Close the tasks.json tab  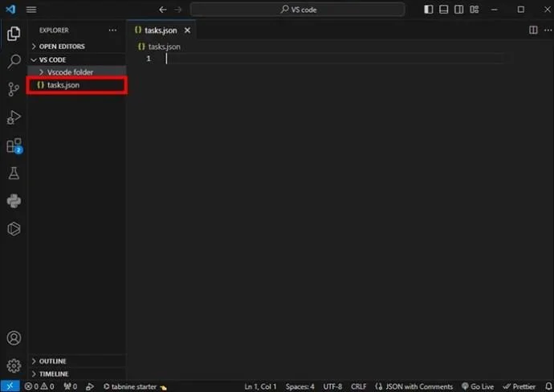[187, 31]
